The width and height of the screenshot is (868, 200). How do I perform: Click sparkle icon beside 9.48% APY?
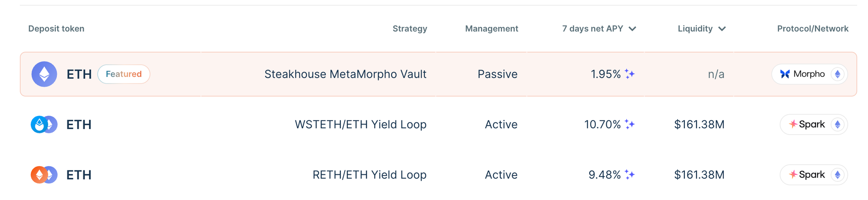[630, 175]
